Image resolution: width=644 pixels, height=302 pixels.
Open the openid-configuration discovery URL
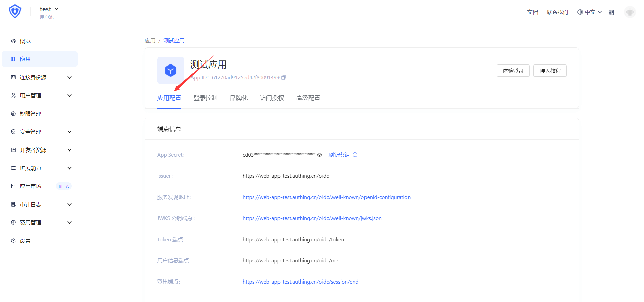[327, 197]
